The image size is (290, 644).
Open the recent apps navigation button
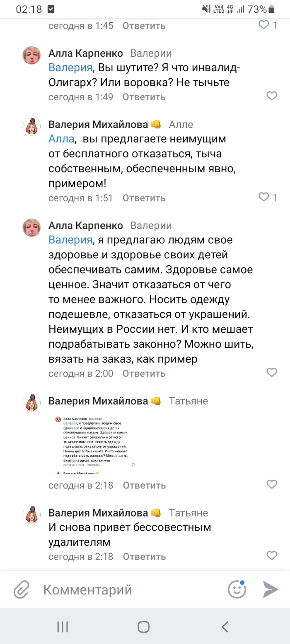[x=63, y=627]
